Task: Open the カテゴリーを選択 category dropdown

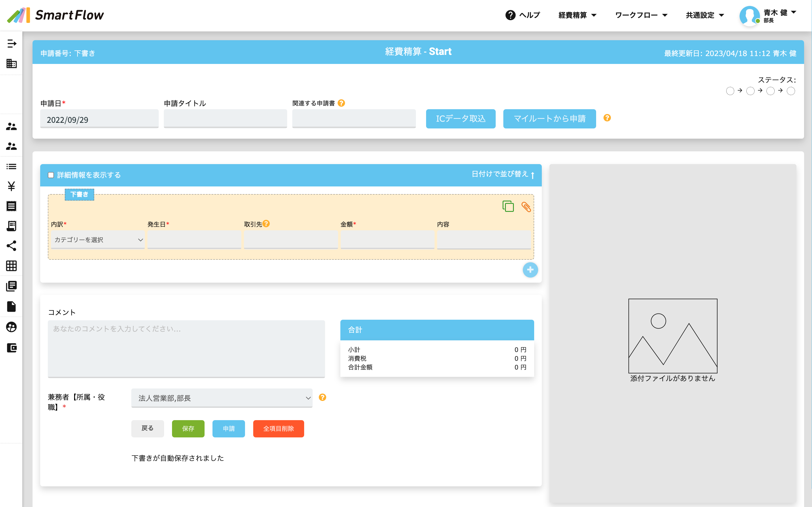Action: pos(98,240)
